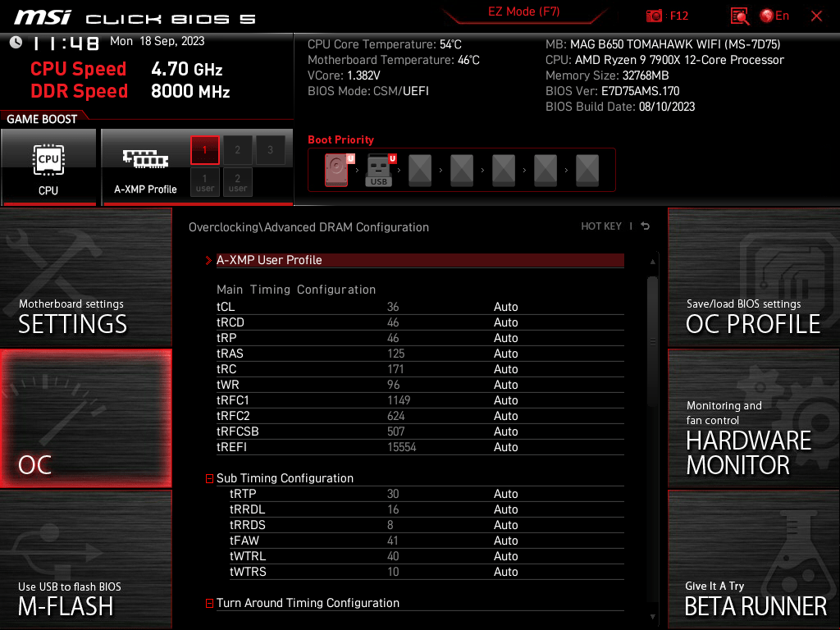Screen dimensions: 840x630
Task: Change the tCL Auto setting
Action: coord(505,307)
